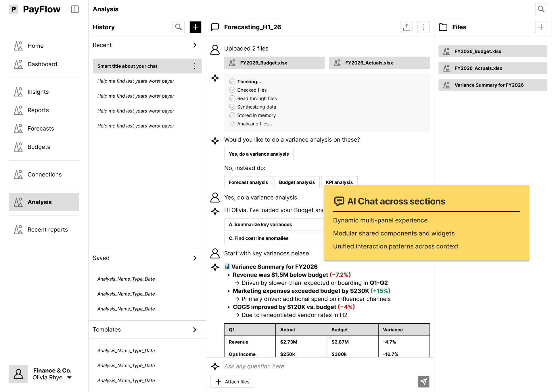Screen dimensions: 552x392
Task: Send the message with the paper plane button
Action: tap(423, 382)
